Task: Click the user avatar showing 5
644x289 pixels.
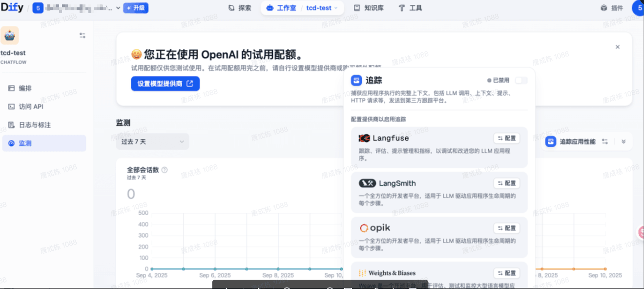Action: (x=638, y=8)
